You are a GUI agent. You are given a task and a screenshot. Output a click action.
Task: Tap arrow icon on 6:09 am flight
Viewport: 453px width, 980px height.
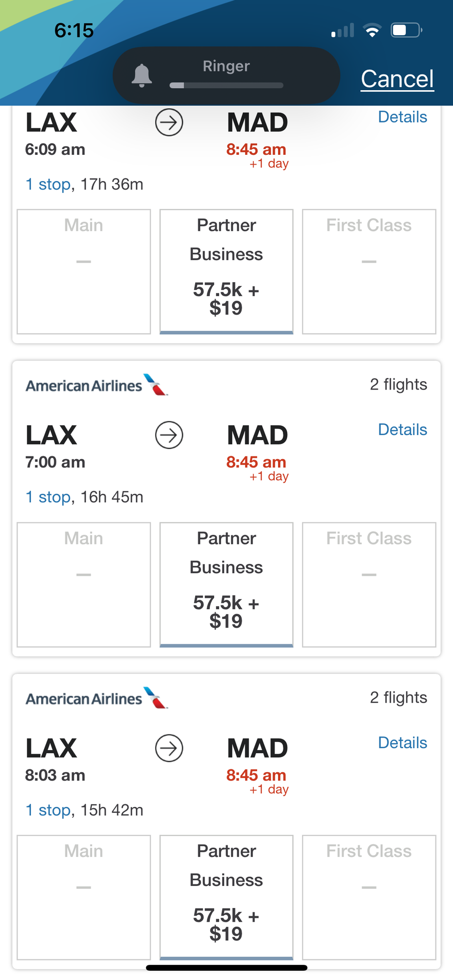[169, 122]
